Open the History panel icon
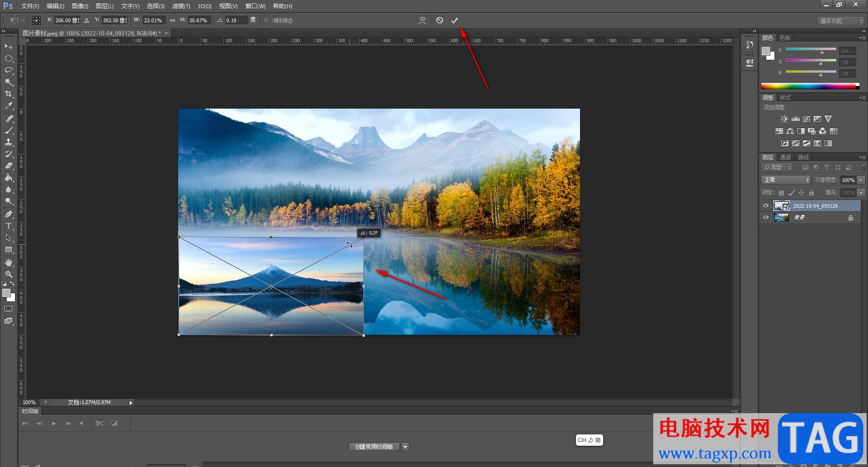 pyautogui.click(x=750, y=45)
